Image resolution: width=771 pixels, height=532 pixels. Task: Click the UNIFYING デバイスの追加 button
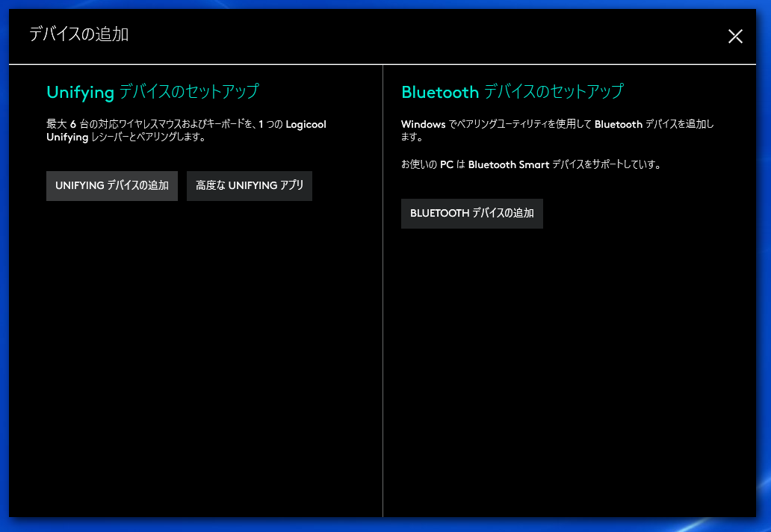pos(111,186)
